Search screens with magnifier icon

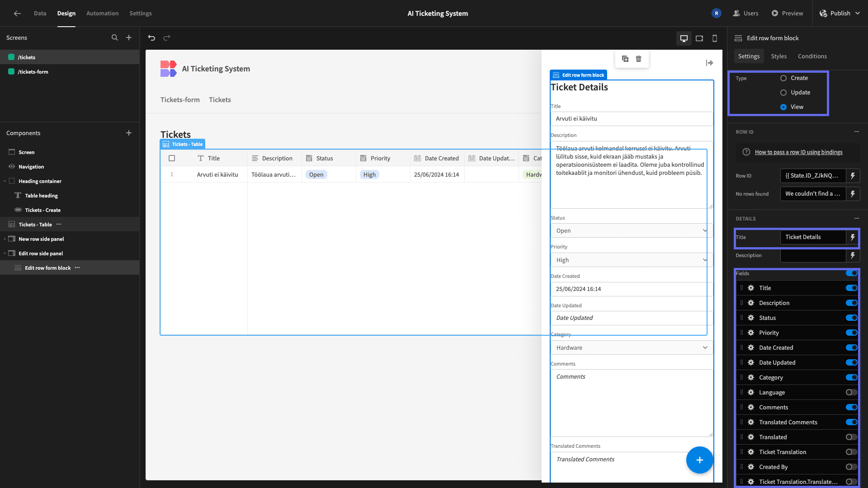115,38
